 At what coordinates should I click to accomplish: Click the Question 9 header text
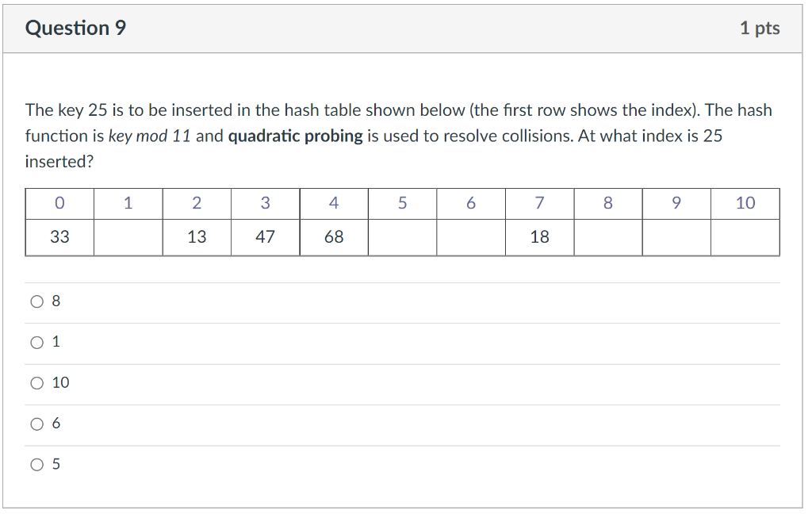coord(76,27)
